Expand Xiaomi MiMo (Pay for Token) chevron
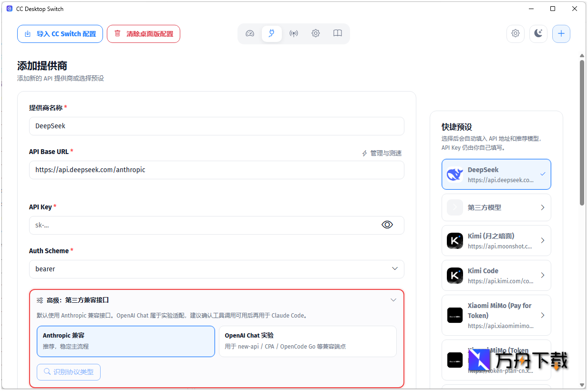Screen dimensions: 588x391 (543, 315)
